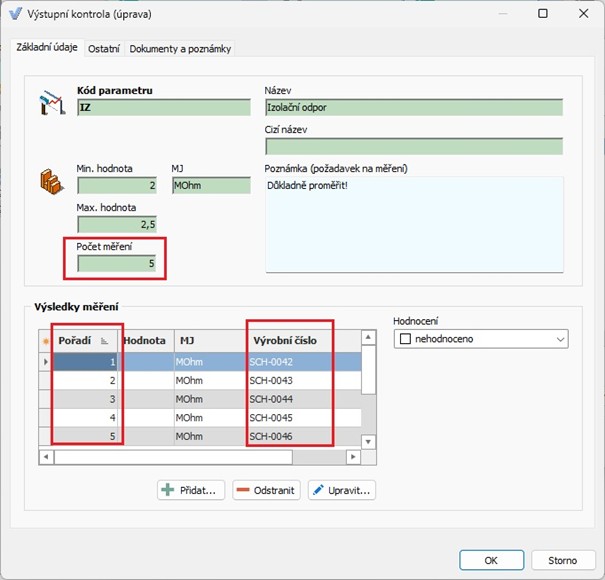605x580 pixels.
Task: Click the Přidat... button
Action: 191,490
